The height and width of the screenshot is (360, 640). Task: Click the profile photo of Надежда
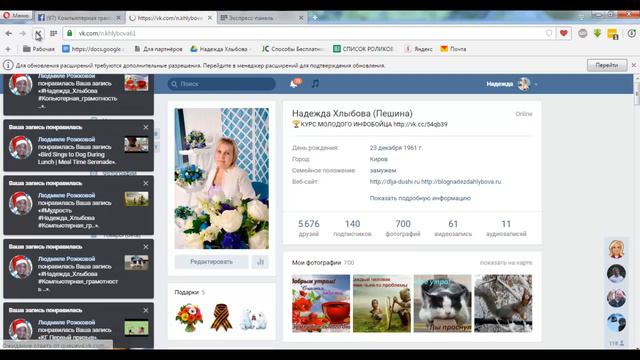pos(222,178)
